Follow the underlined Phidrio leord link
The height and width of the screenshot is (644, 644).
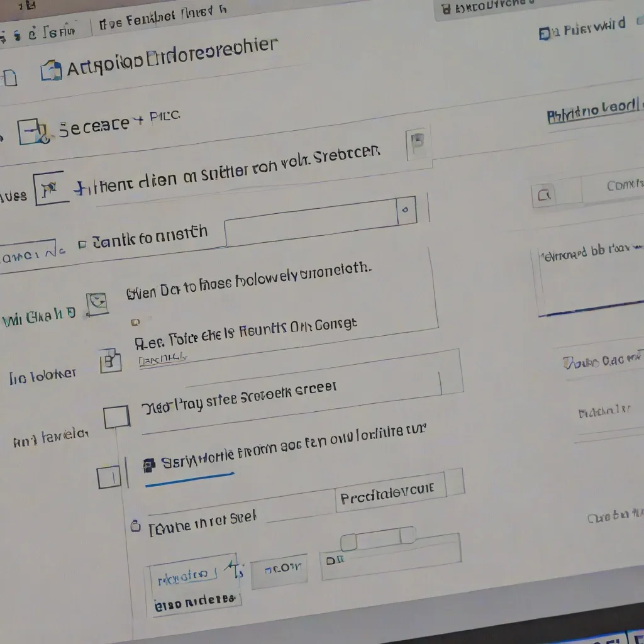[591, 112]
